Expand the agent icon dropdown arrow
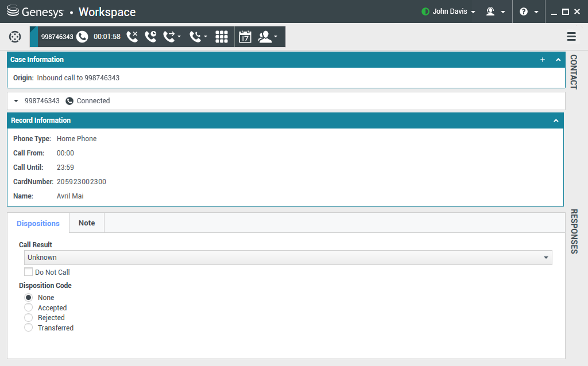This screenshot has width=588, height=366. tap(503, 12)
